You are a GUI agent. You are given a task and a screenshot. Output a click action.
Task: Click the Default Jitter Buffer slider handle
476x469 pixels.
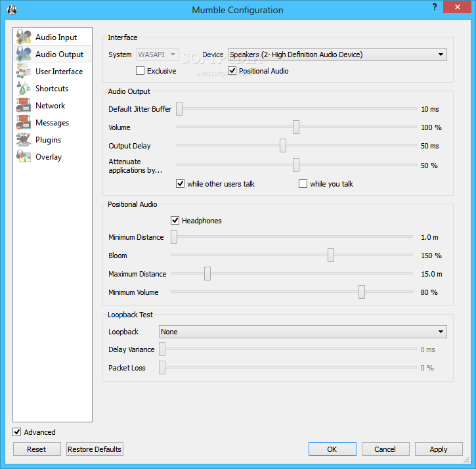(x=179, y=109)
